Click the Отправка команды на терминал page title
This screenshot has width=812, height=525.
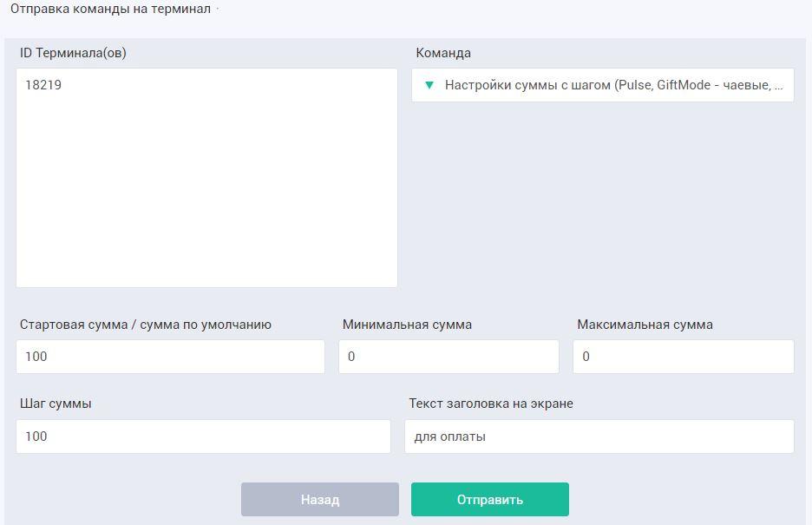coord(110,9)
